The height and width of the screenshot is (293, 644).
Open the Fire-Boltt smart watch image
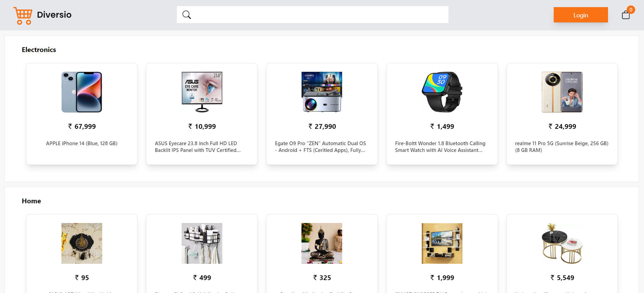click(x=442, y=92)
